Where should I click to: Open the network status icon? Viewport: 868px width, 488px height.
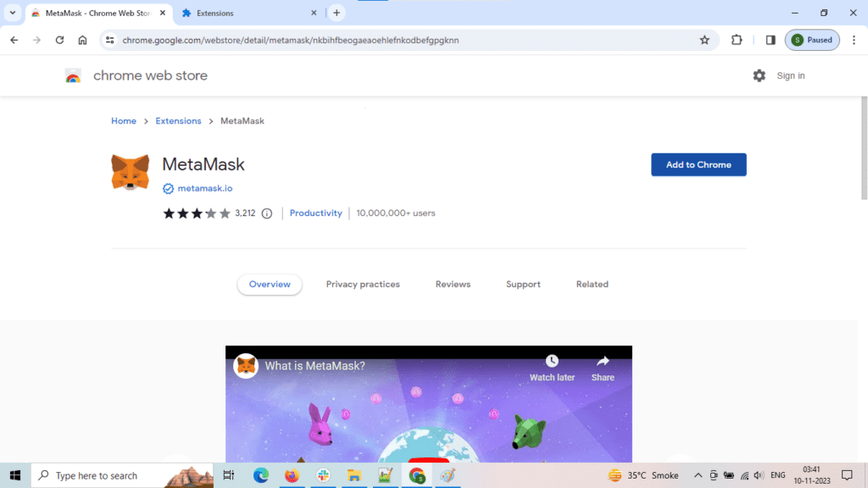click(744, 475)
